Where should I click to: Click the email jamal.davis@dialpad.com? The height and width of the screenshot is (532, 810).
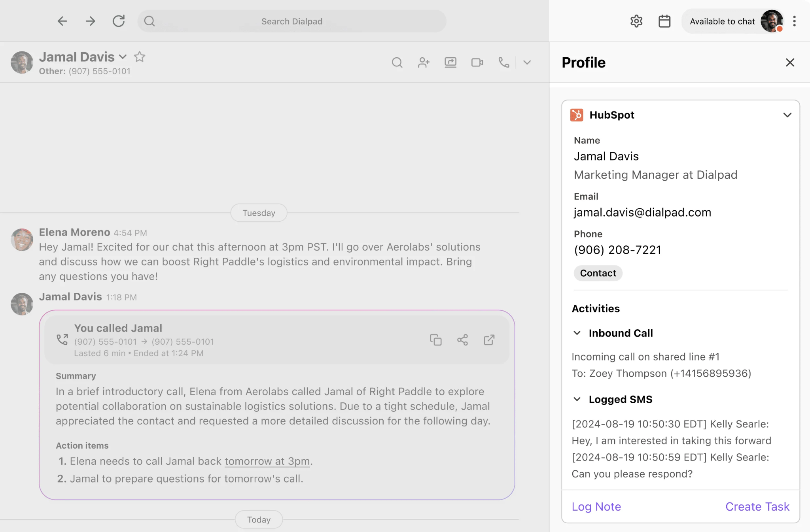[642, 213]
